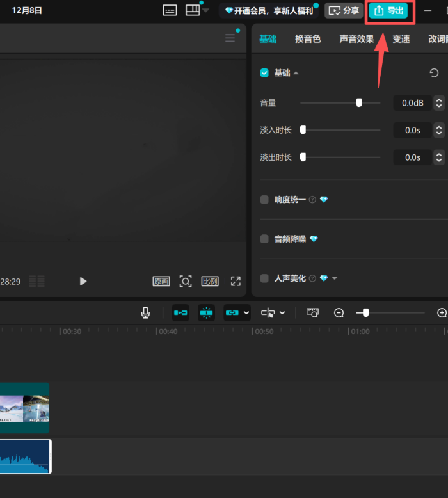Screen dimensions: 448x498
Task: Collapse the 基础 section triangle
Action: point(296,73)
